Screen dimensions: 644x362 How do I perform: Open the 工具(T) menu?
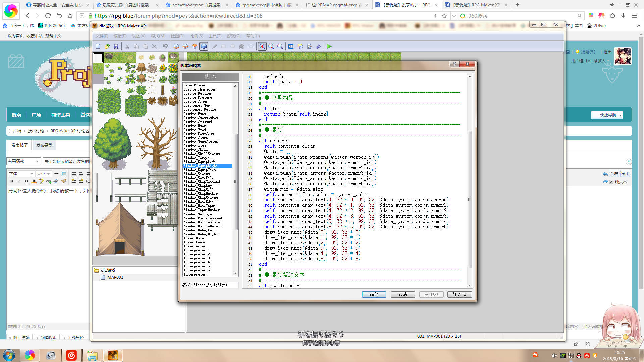pos(215,36)
